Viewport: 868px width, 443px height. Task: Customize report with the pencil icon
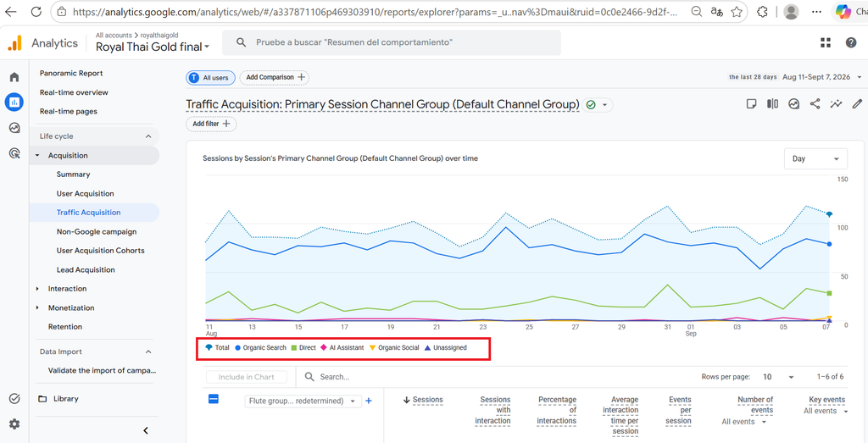(857, 104)
